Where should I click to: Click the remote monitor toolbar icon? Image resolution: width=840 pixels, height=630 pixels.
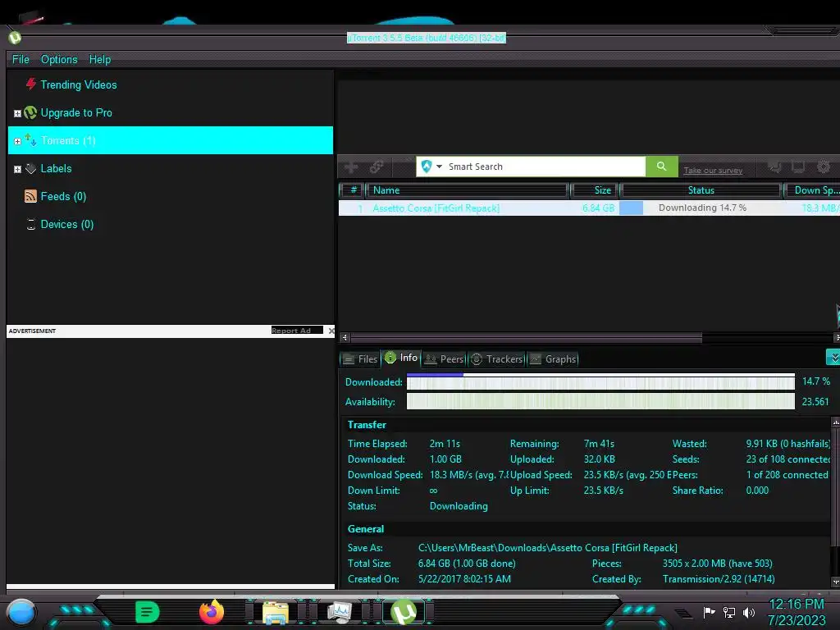click(798, 167)
